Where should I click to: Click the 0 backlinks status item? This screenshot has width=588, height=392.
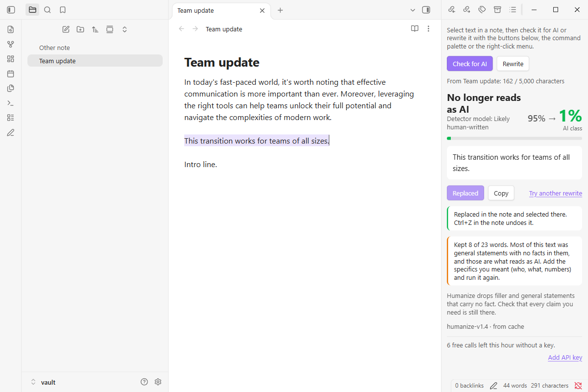tap(469, 386)
